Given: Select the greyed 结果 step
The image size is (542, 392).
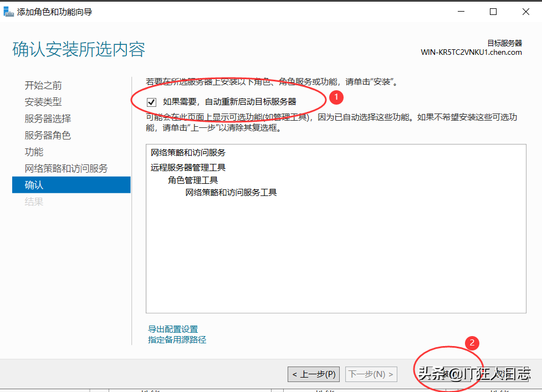Looking at the screenshot, I should [x=34, y=202].
